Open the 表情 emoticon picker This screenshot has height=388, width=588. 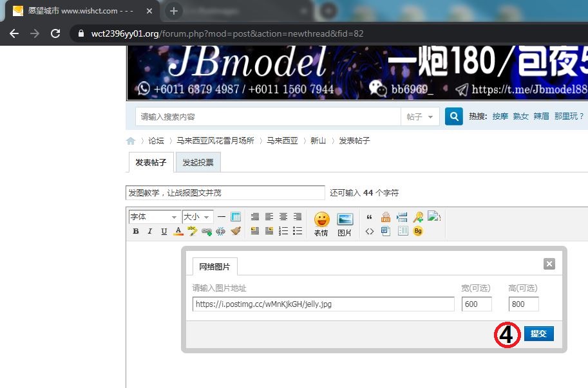pos(322,225)
